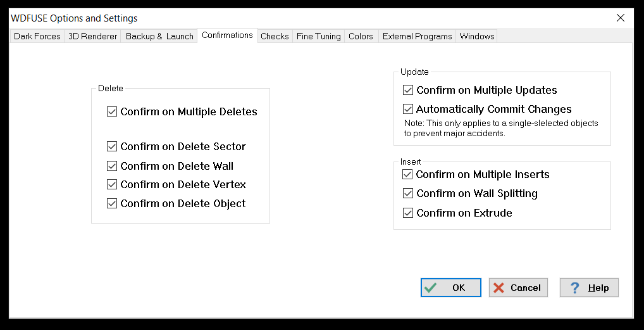Switch to the Dark Forces tab

37,36
